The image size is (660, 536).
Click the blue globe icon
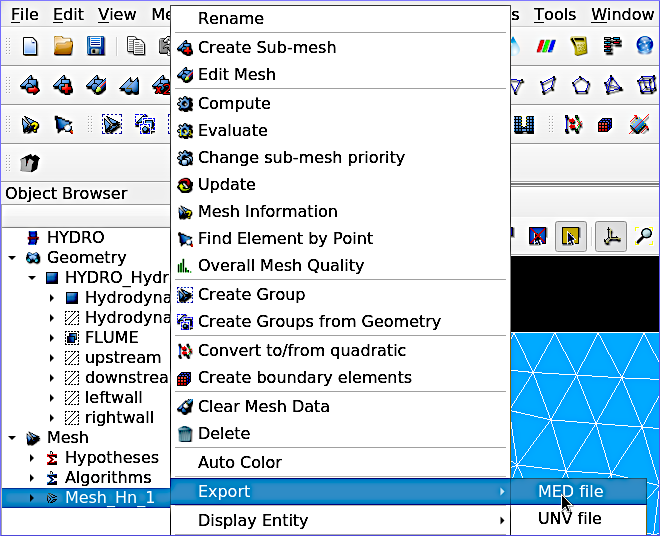[644, 45]
